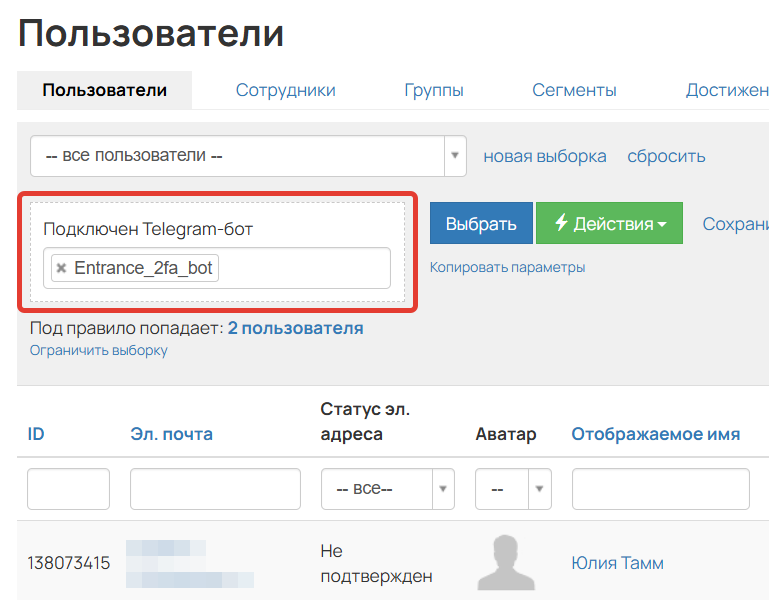Click the «Не подтвержден» status text

click(x=376, y=563)
